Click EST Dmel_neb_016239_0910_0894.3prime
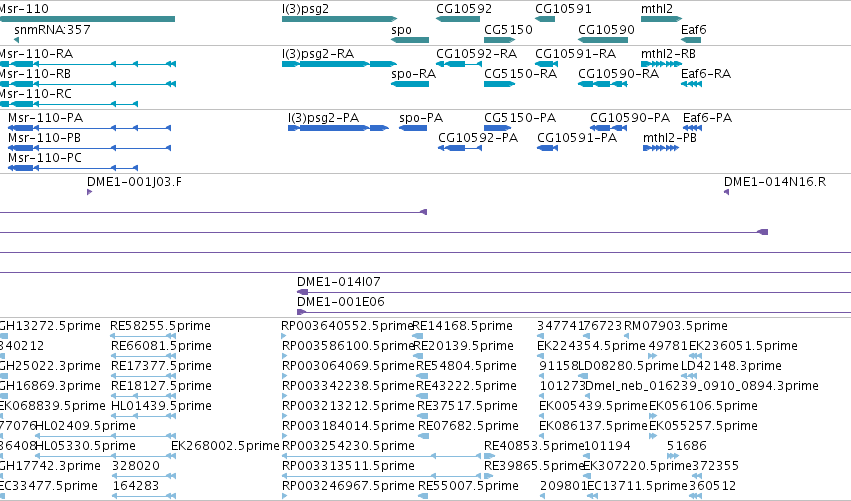 tap(702, 386)
